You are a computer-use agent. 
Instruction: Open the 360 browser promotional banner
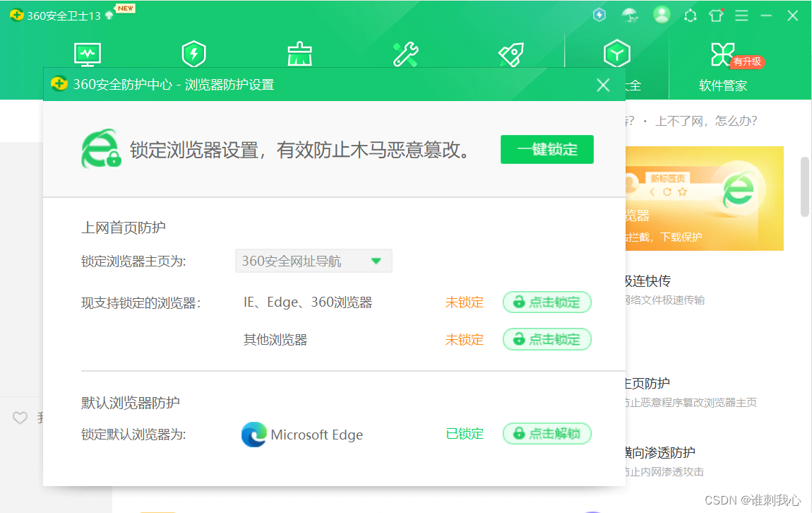704,199
